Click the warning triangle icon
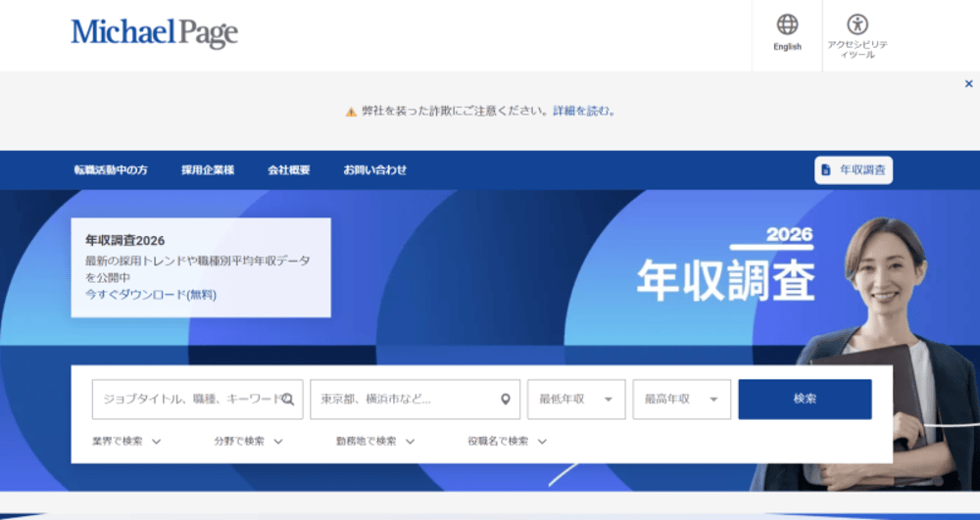Image resolution: width=980 pixels, height=520 pixels. click(x=351, y=112)
